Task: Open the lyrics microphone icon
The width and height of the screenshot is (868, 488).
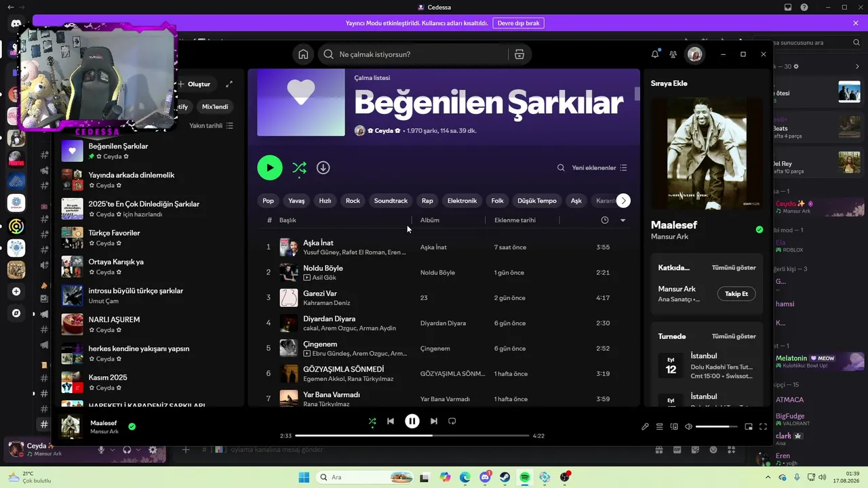Action: coord(645,426)
